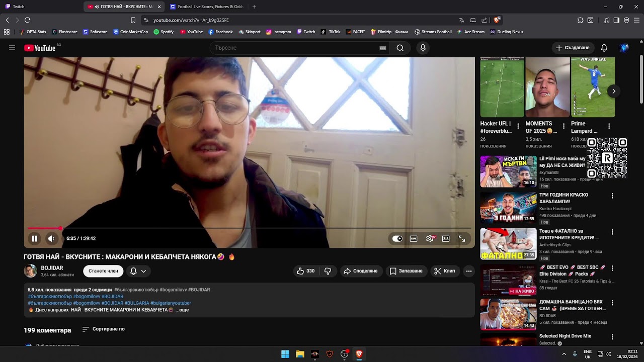644x362 pixels.
Task: Mute the video with the speaker icon
Action: click(x=51, y=238)
